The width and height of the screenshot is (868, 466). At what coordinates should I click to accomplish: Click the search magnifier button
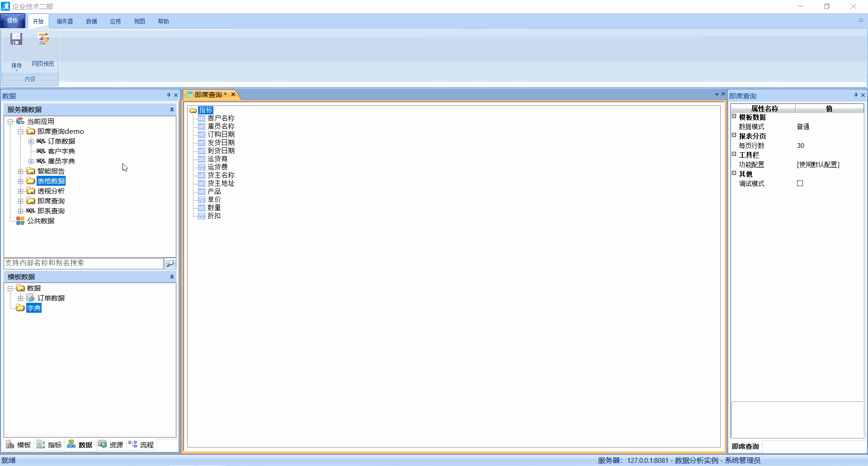tap(170, 264)
